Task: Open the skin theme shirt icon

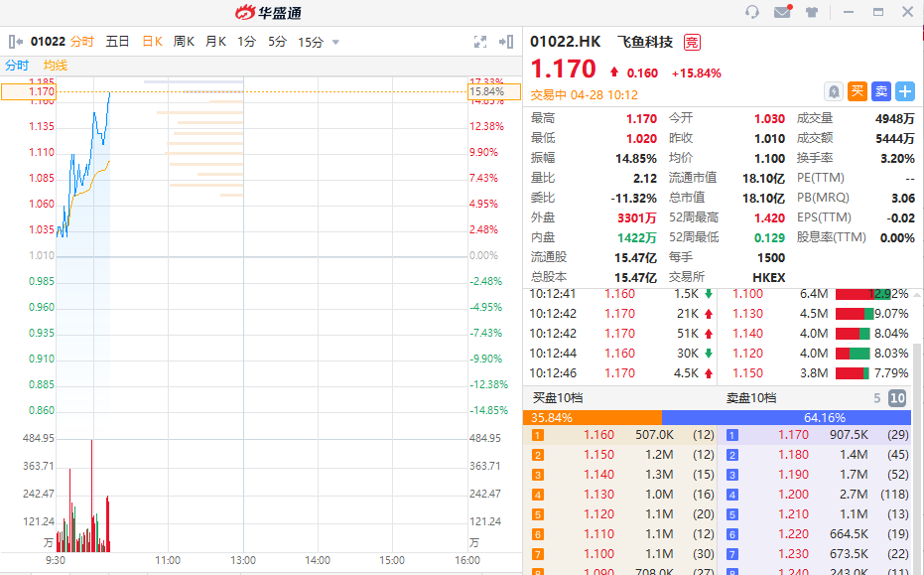Action: coord(812,12)
